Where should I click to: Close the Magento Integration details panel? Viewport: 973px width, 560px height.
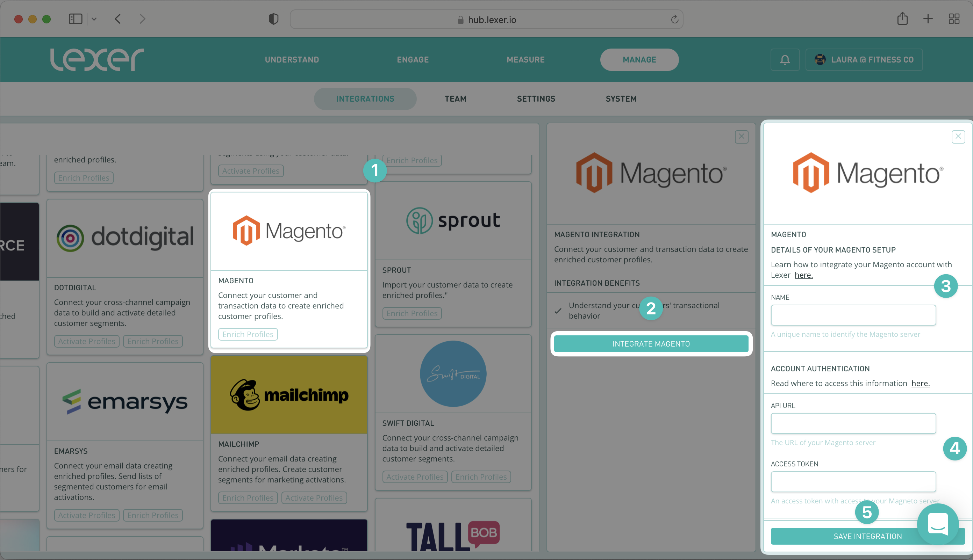[x=741, y=137]
